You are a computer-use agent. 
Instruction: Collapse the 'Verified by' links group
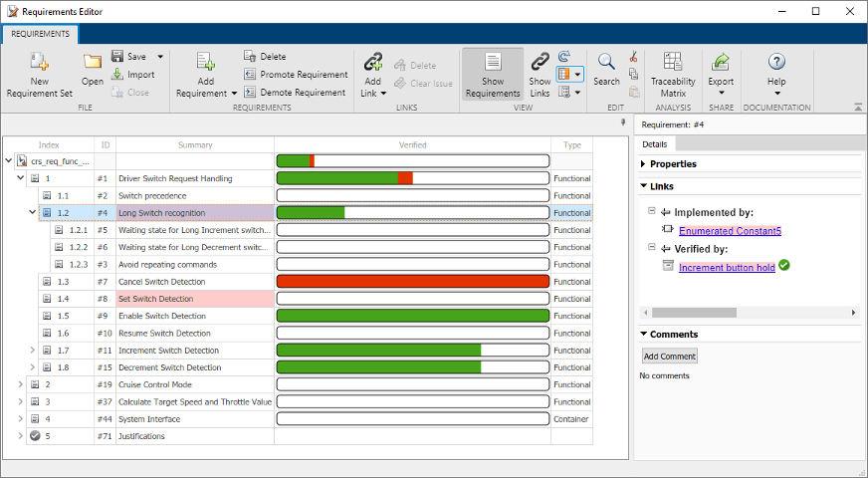[652, 249]
